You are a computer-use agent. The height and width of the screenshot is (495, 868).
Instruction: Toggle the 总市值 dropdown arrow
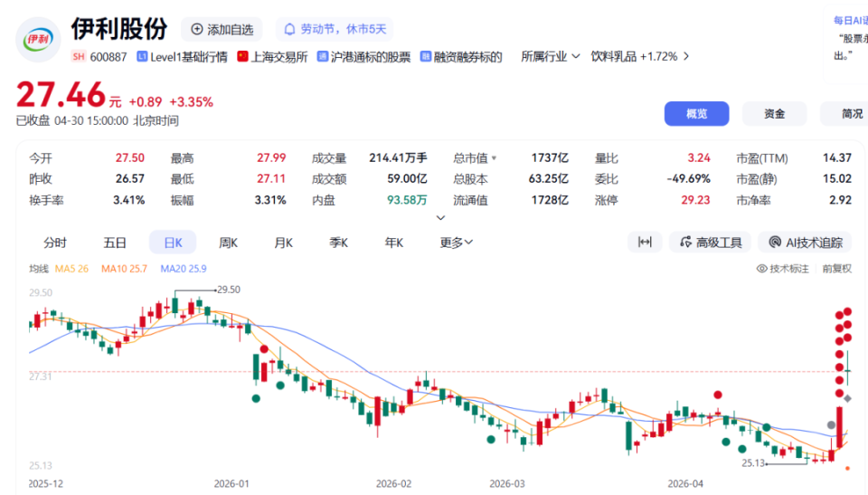pyautogui.click(x=494, y=158)
